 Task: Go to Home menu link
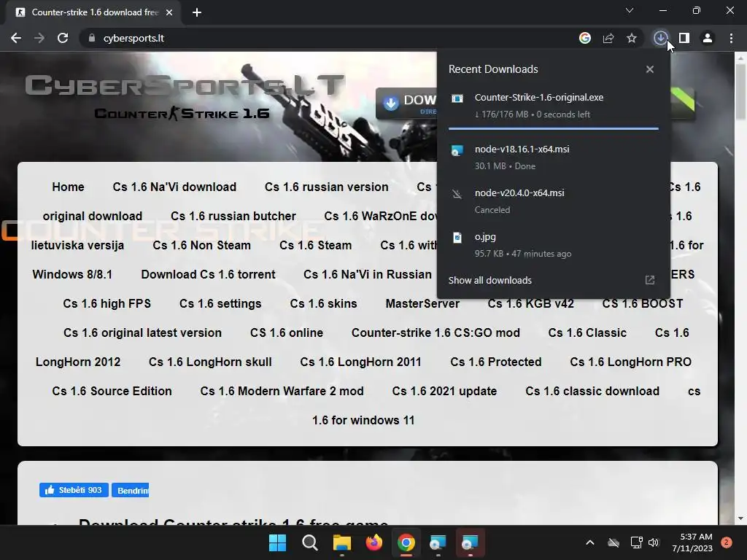click(68, 187)
